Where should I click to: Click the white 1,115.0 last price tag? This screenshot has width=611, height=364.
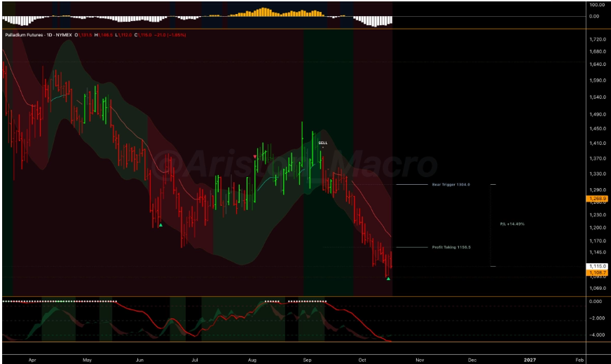pos(597,266)
